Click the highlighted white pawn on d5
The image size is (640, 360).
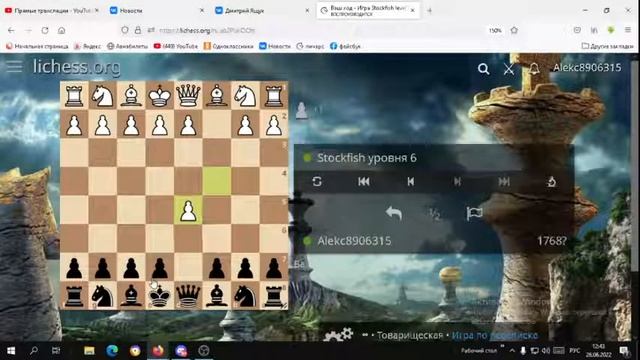coord(188,210)
